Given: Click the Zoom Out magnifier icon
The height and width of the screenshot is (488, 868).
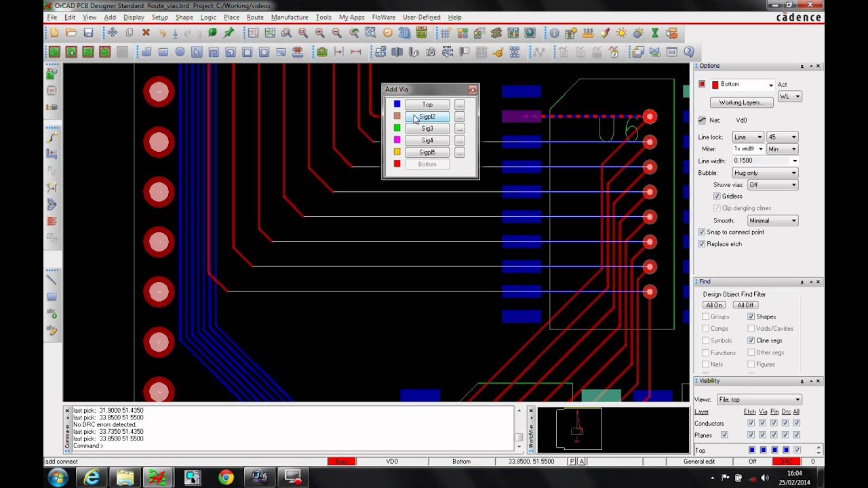Looking at the screenshot, I should [x=337, y=33].
